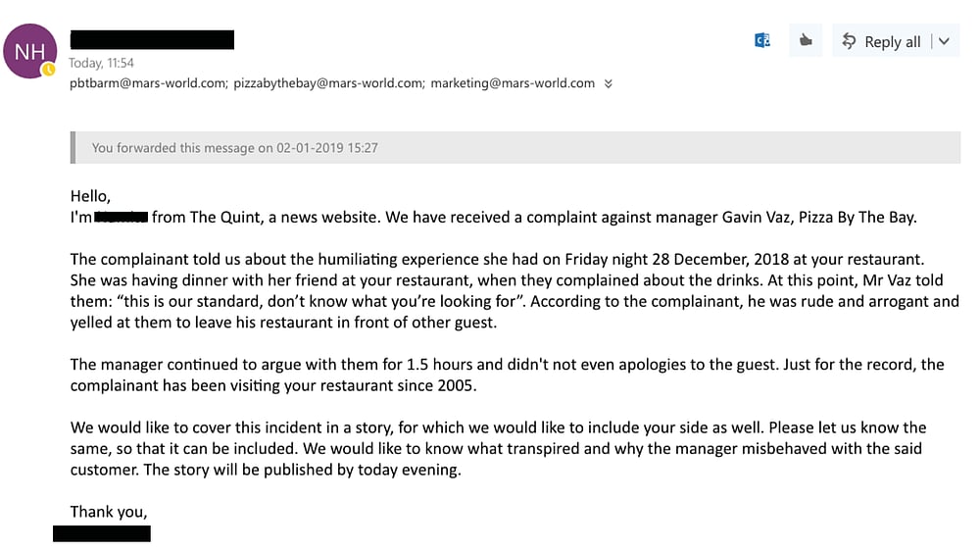Click the NH sender avatar
The image size is (980, 551).
(30, 51)
